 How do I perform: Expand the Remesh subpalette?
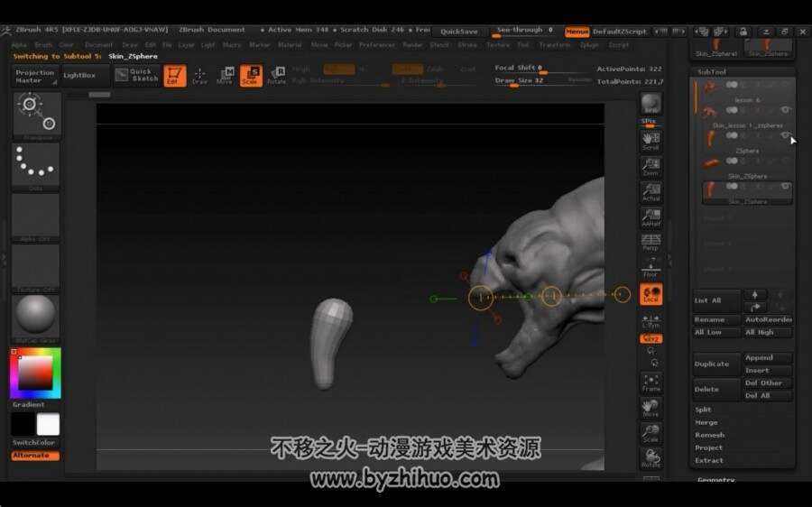click(x=709, y=435)
